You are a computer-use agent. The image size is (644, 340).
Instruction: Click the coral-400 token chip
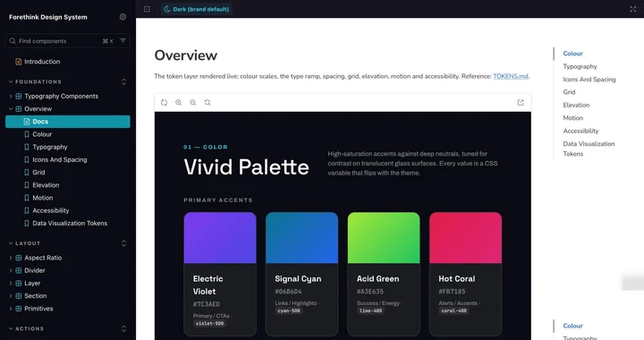[x=453, y=310]
